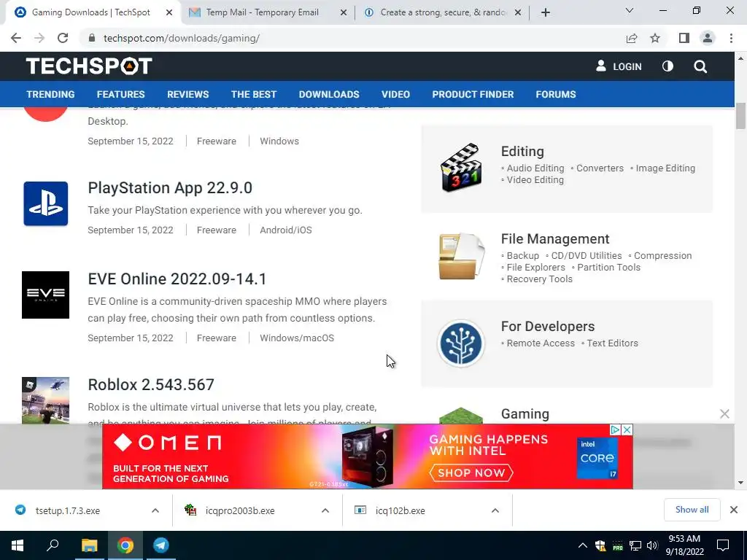Viewport: 747px width, 560px height.
Task: Open Telegram from taskbar
Action: tap(161, 545)
